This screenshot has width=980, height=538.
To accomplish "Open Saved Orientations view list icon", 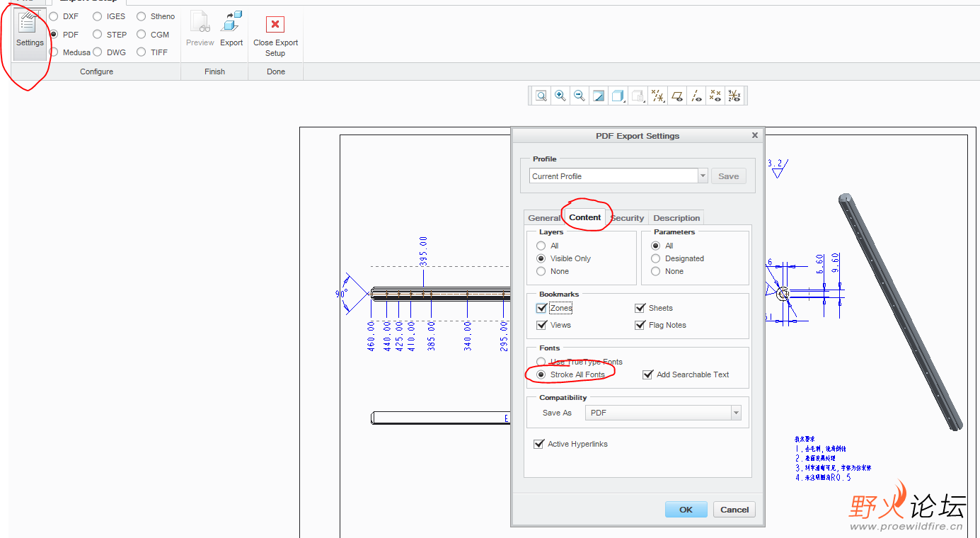I will (638, 96).
